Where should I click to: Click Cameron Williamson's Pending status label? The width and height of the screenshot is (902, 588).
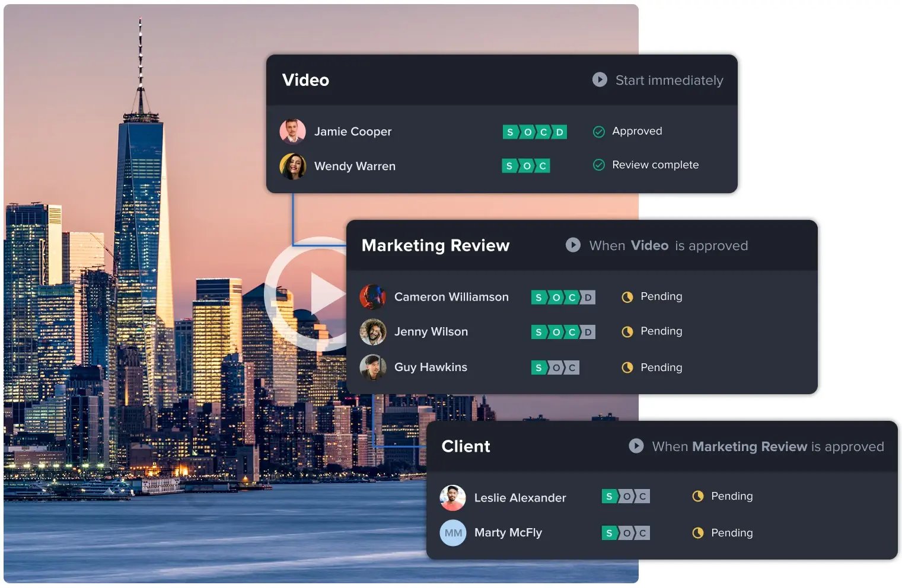[x=661, y=296]
